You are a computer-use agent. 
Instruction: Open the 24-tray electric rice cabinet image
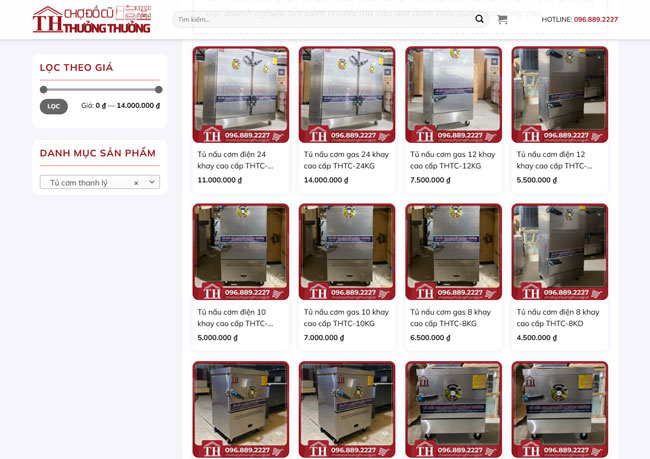pos(240,94)
